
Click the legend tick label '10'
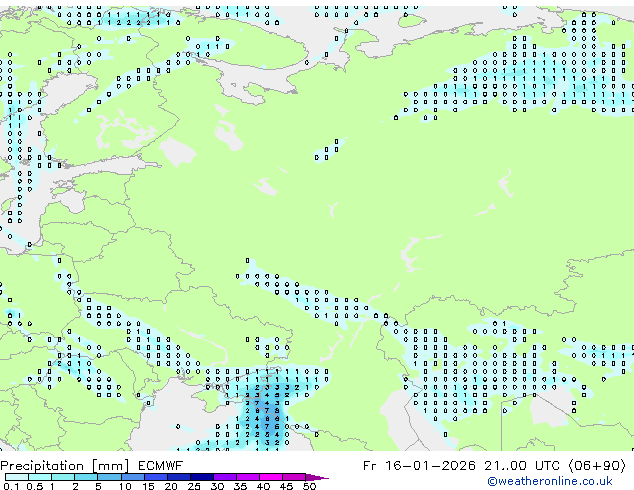[x=125, y=486]
